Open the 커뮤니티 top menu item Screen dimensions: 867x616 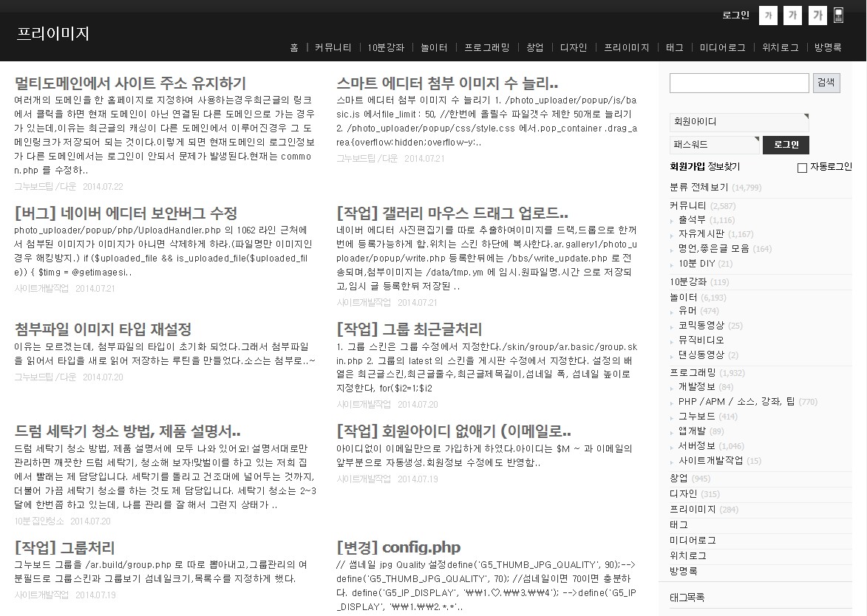333,47
